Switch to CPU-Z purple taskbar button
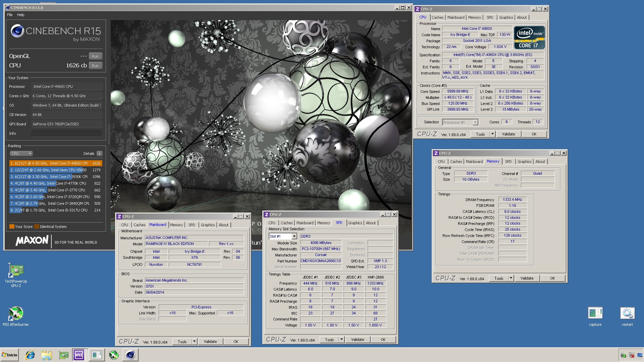Image resolution: width=644 pixels, height=362 pixels. coord(79,355)
